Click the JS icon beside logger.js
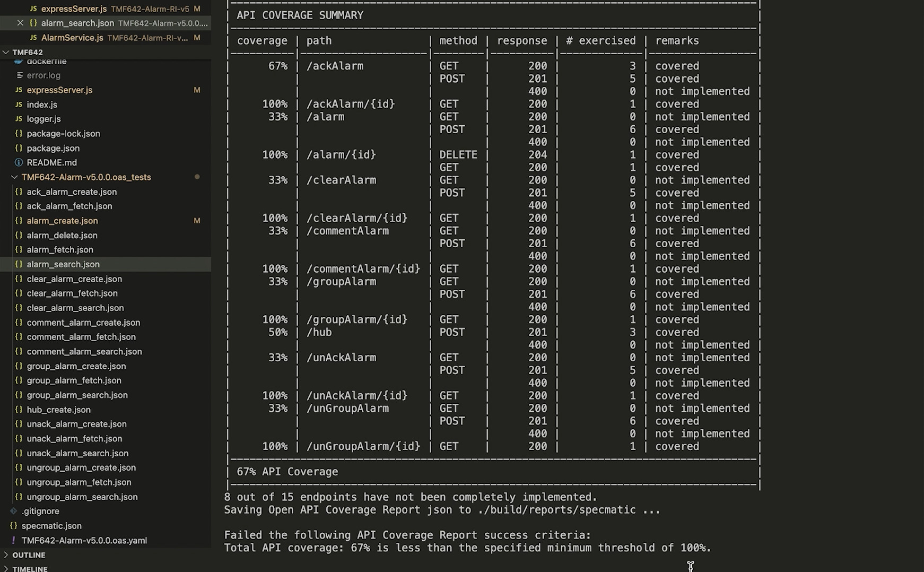The image size is (924, 572). pos(19,119)
